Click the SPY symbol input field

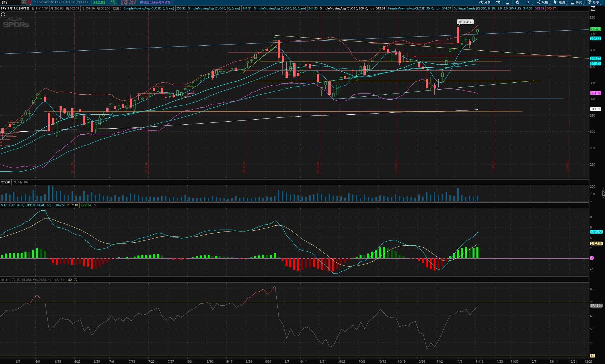(11, 2)
